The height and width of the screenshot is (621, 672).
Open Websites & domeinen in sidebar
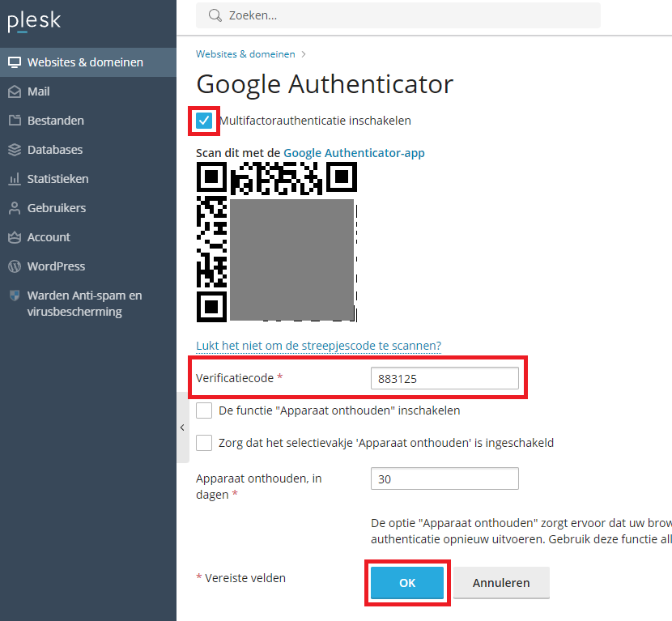pos(88,62)
